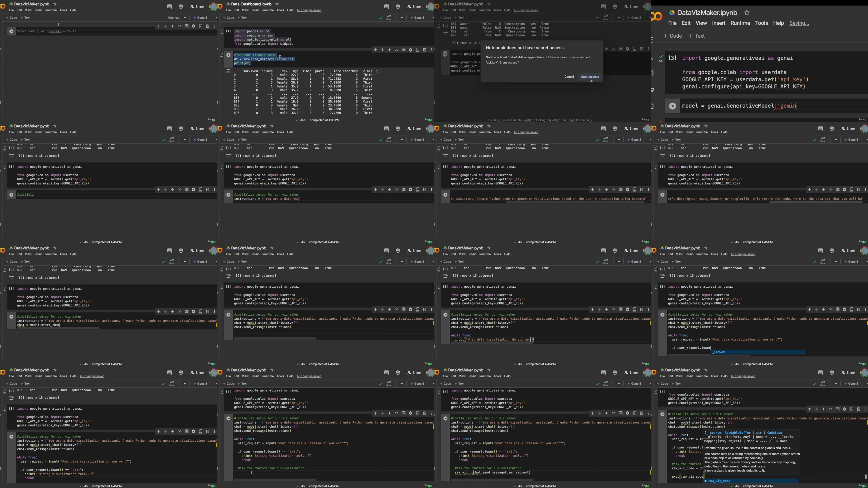The height and width of the screenshot is (488, 868).
Task: Run the 'load our titanic data' cell
Action: pyautogui.click(x=228, y=55)
